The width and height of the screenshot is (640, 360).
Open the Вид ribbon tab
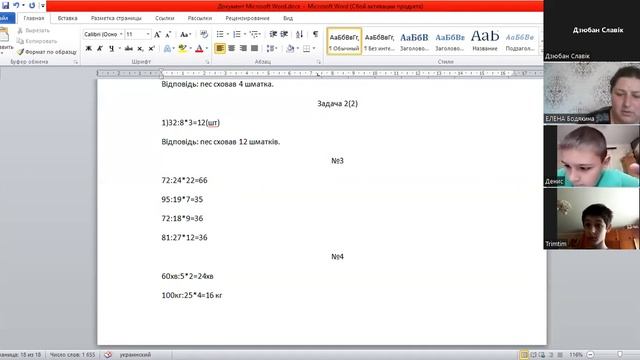tap(288, 18)
